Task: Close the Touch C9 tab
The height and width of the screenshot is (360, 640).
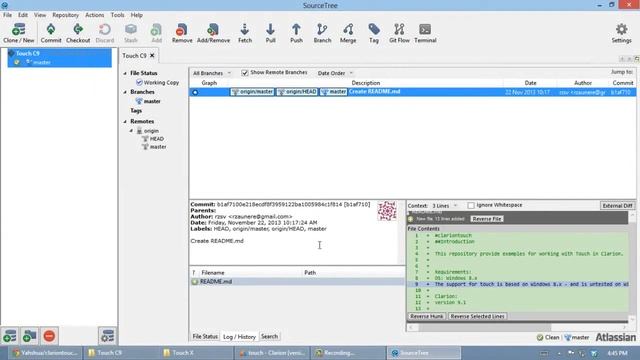Action: (152, 55)
